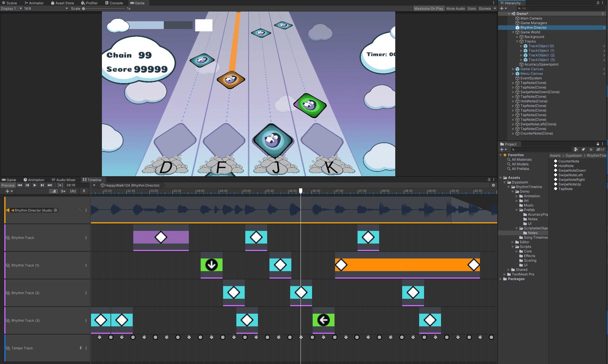This screenshot has width=608, height=364.
Task: Select the Stats button
Action: pyautogui.click(x=472, y=9)
